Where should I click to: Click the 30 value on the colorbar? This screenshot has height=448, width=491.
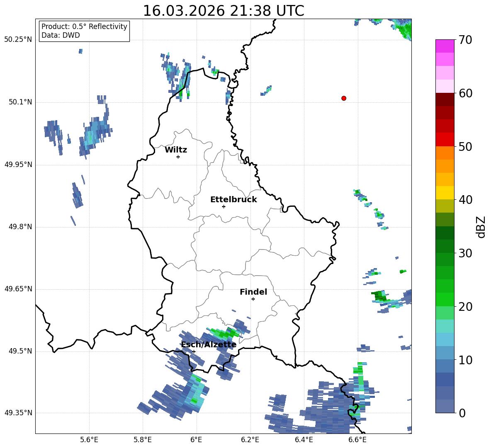[465, 253]
